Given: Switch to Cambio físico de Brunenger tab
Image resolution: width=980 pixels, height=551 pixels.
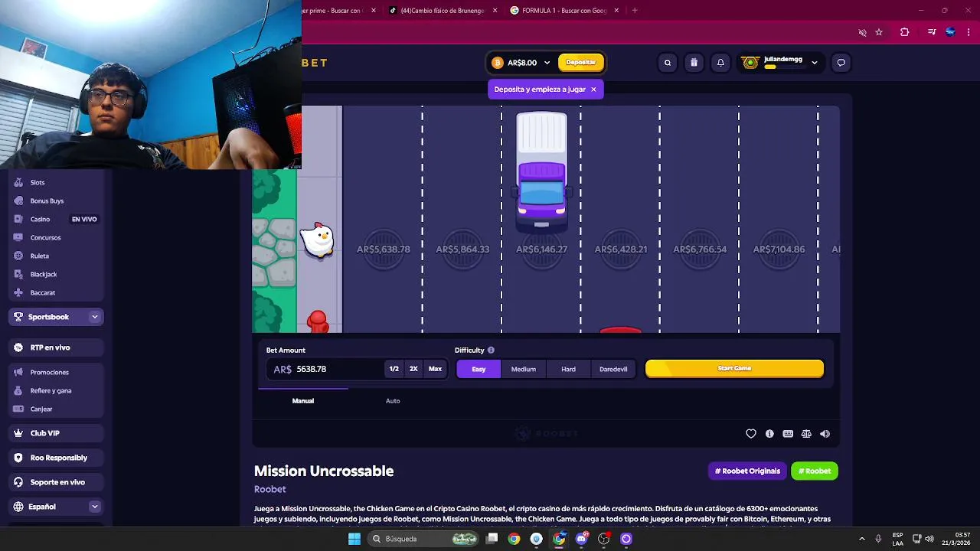Looking at the screenshot, I should tap(443, 11).
